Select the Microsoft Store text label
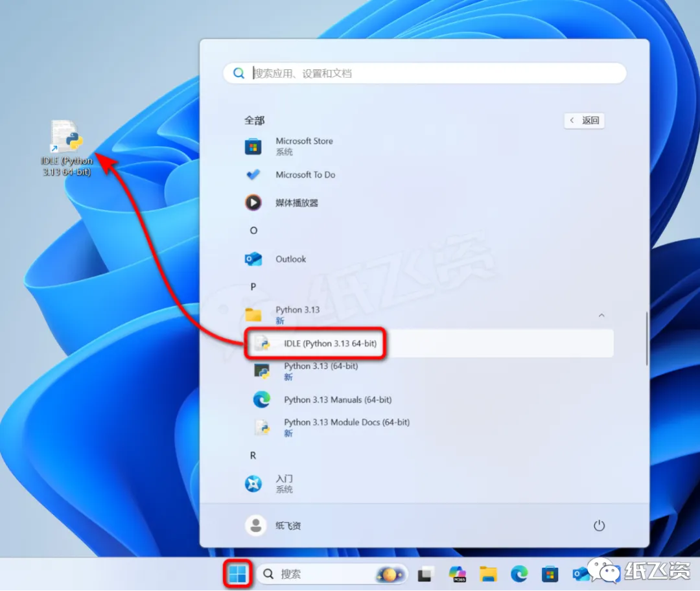Image resolution: width=700 pixels, height=591 pixels. click(304, 141)
